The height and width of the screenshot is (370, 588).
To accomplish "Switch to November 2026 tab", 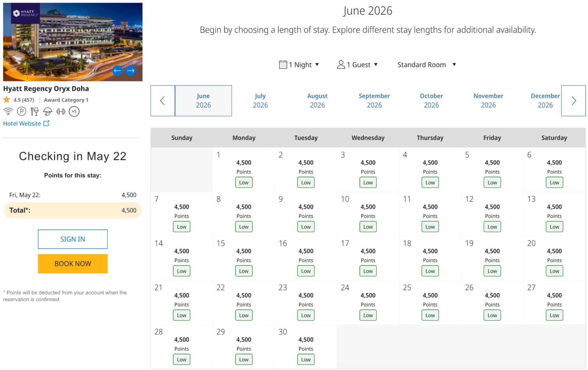I will click(x=488, y=101).
